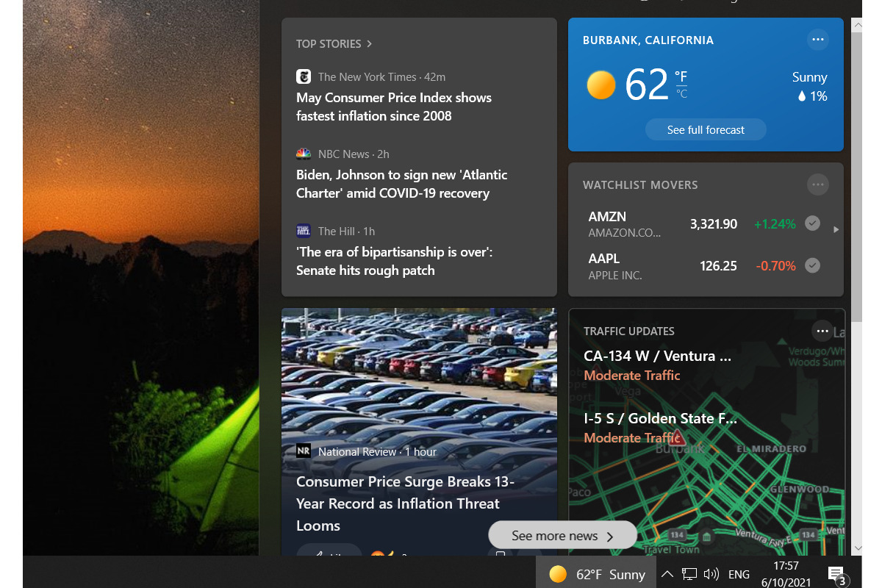Expand Top Stories via its chevron
The width and height of the screenshot is (882, 588).
pos(369,44)
